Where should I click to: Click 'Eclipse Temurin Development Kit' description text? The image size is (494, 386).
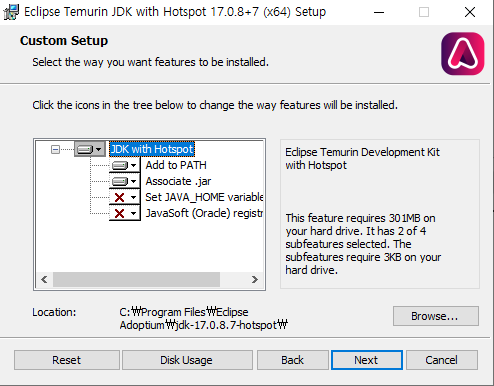362,159
